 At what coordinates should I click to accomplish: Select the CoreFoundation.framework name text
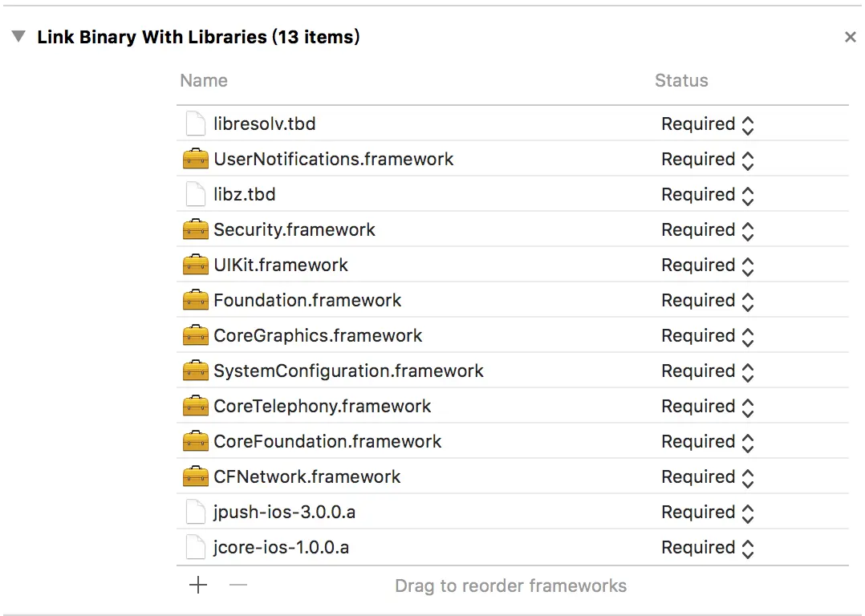coord(327,441)
